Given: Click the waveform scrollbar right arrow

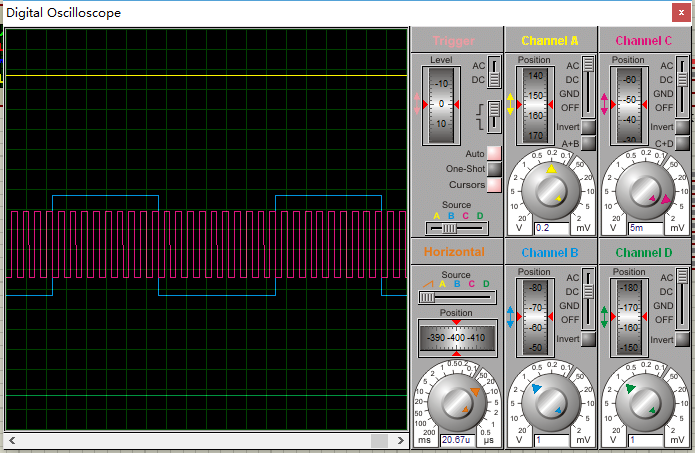Looking at the screenshot, I should click(401, 441).
